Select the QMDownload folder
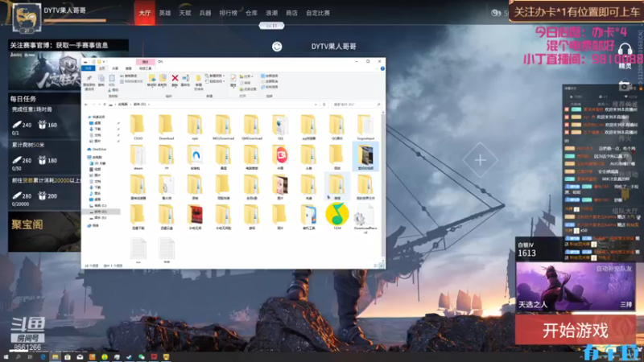 pyautogui.click(x=252, y=127)
